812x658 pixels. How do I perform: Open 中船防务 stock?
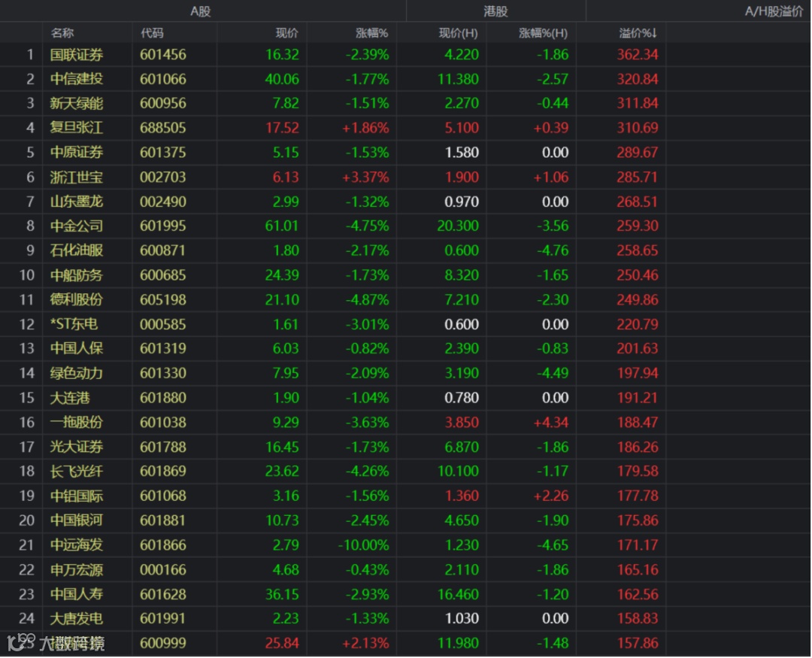76,275
